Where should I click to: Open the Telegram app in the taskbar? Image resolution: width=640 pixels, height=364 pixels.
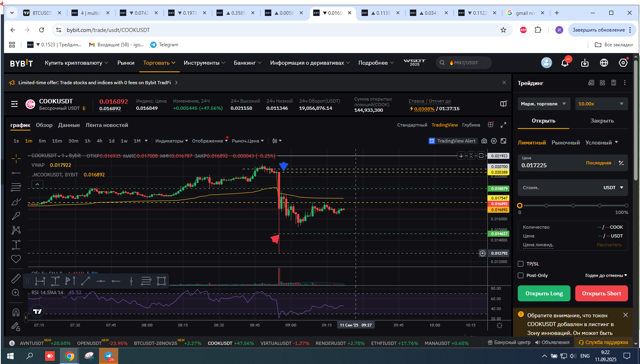[109, 356]
